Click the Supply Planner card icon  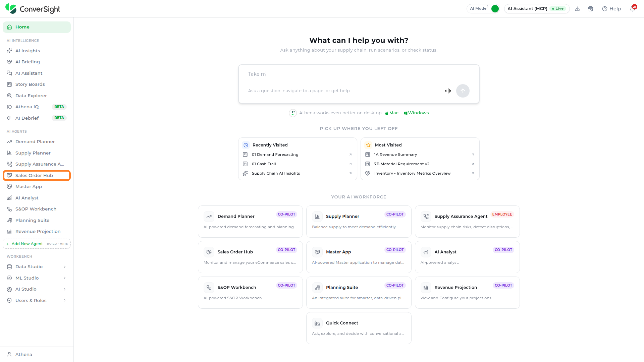point(317,217)
